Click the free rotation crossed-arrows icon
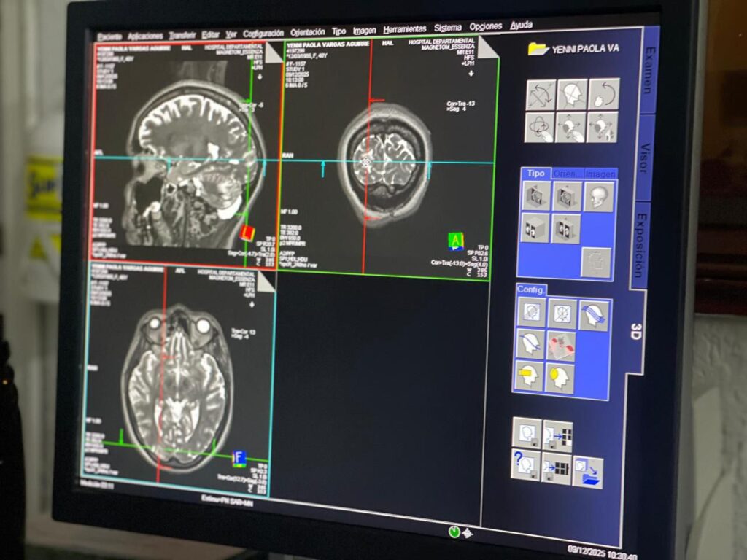This screenshot has width=747, height=560. coord(541,94)
